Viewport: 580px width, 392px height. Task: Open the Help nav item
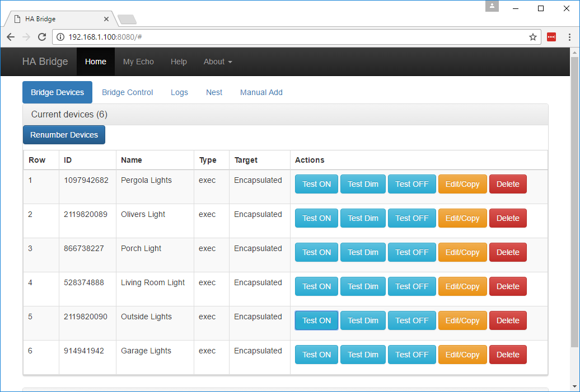[179, 62]
